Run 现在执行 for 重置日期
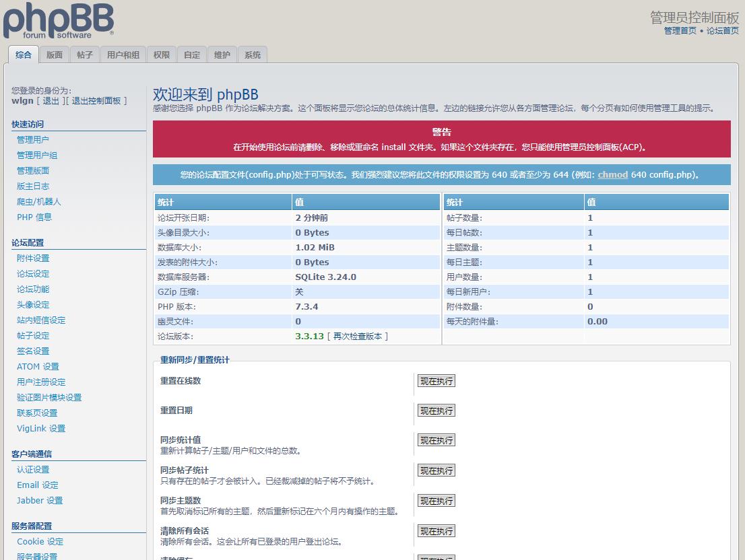Viewport: 745px width, 560px height. 436,411
